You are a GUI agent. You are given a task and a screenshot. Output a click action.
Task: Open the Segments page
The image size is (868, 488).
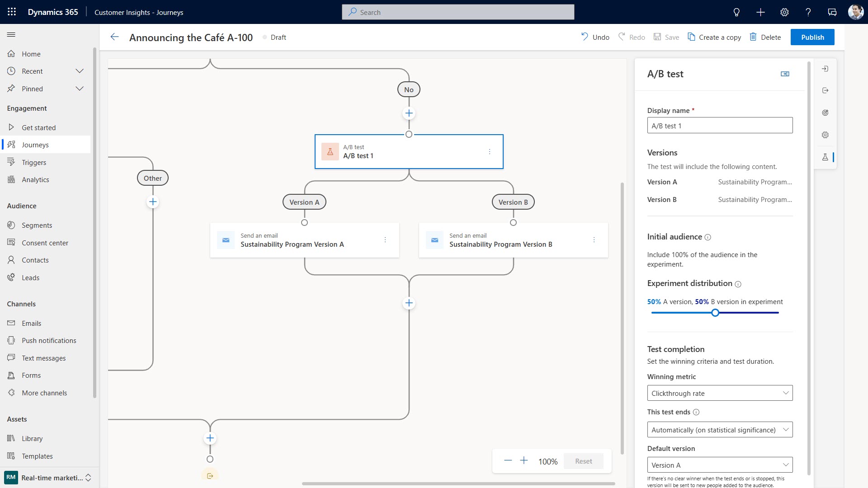click(x=37, y=225)
